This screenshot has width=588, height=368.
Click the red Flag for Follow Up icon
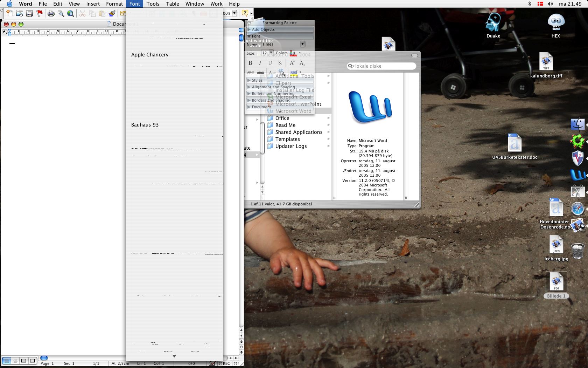point(40,13)
